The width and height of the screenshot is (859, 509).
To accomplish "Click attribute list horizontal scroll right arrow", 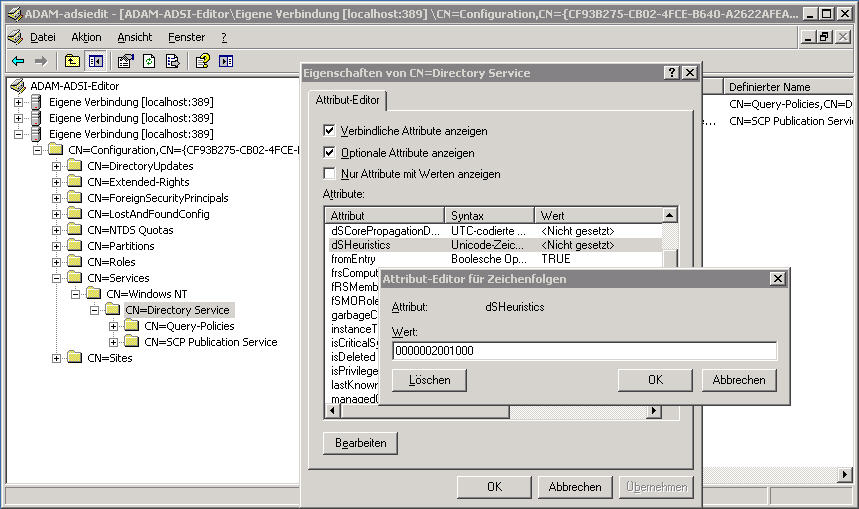I will [x=653, y=410].
